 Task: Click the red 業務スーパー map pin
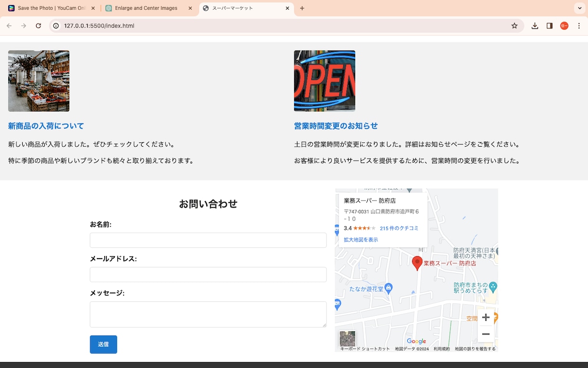coord(417,263)
